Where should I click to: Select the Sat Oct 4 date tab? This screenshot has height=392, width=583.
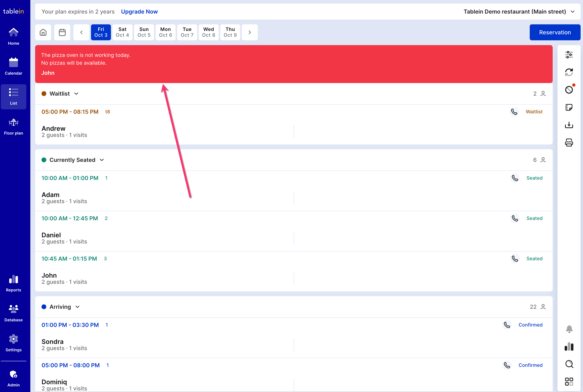(x=123, y=32)
